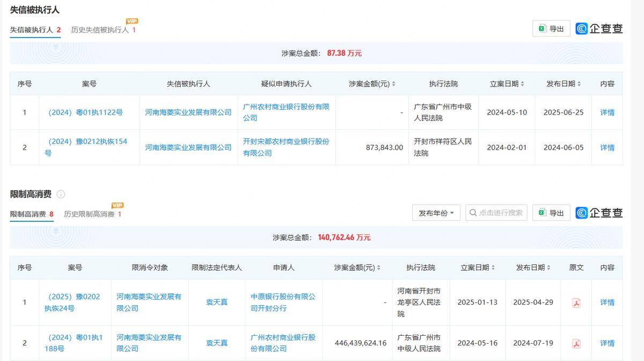Screen dimensions: 644x361
Task: Click the 疑似申请执行人 column header
Action: [x=286, y=84]
